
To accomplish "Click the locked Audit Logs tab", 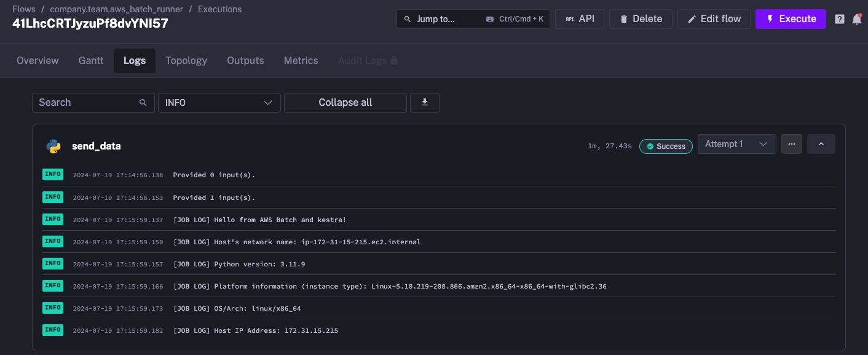I will point(368,61).
